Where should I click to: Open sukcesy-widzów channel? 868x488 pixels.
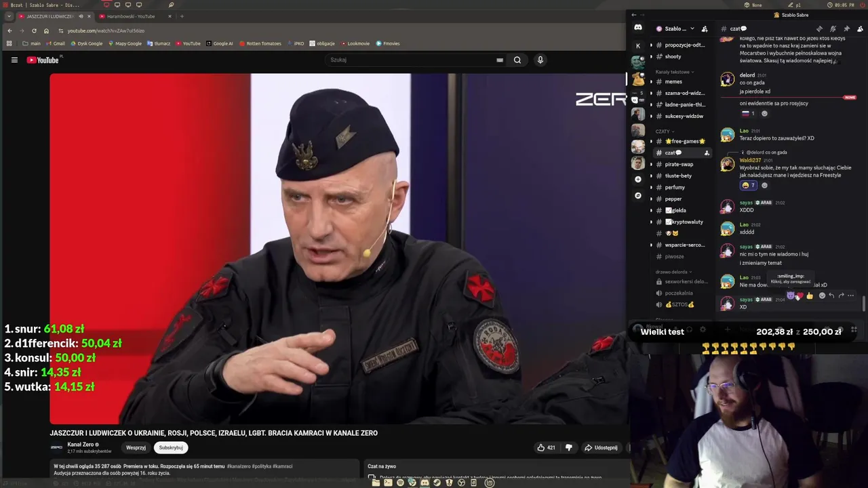pyautogui.click(x=684, y=116)
